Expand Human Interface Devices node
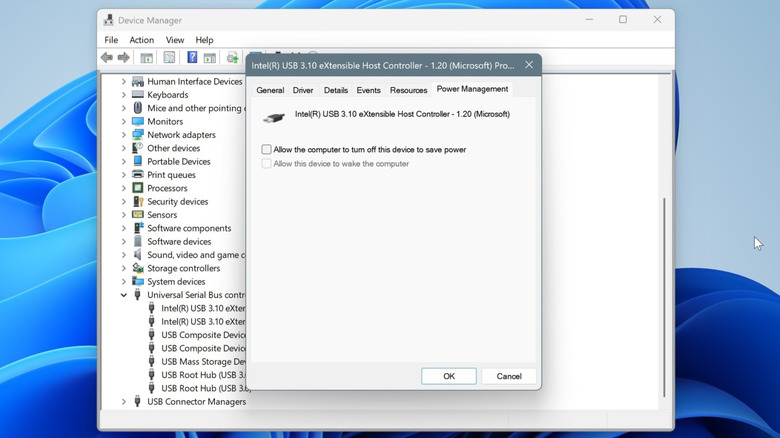 click(x=123, y=81)
